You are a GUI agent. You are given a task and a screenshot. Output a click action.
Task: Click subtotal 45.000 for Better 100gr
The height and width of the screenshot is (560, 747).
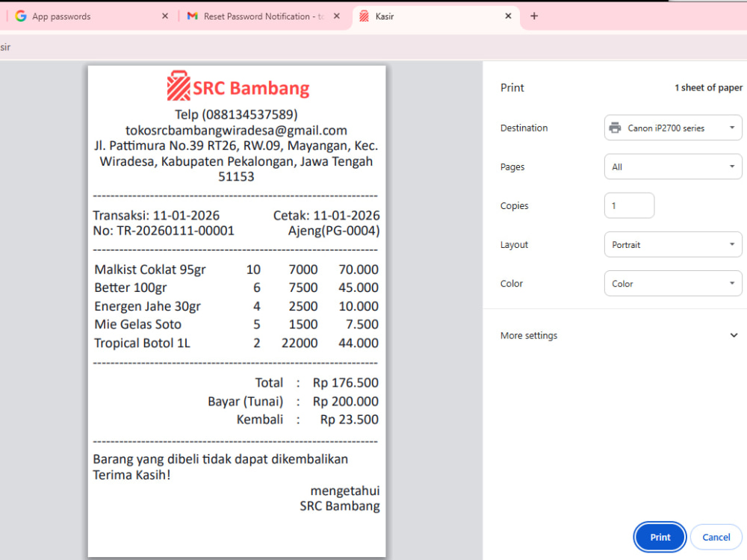[359, 287]
